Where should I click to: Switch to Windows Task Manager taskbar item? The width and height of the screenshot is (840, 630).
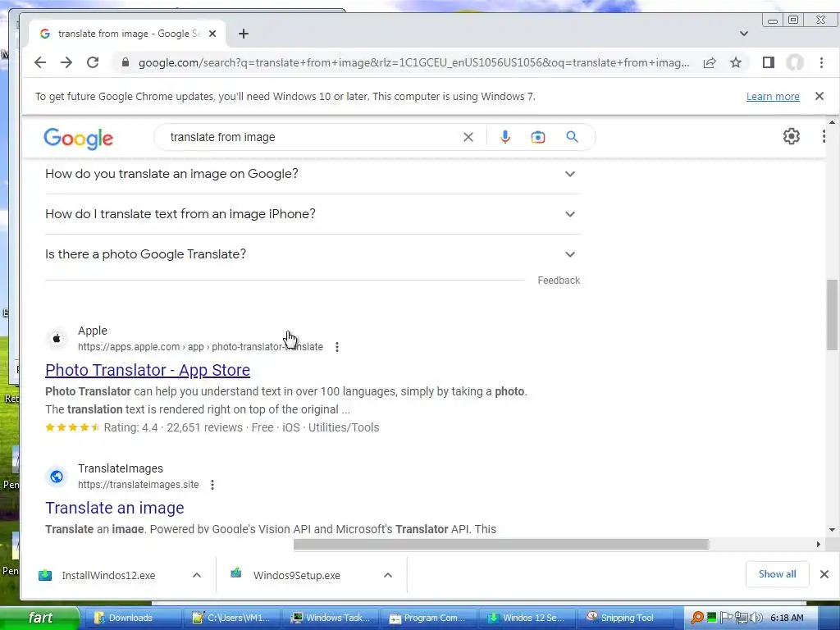pyautogui.click(x=330, y=619)
